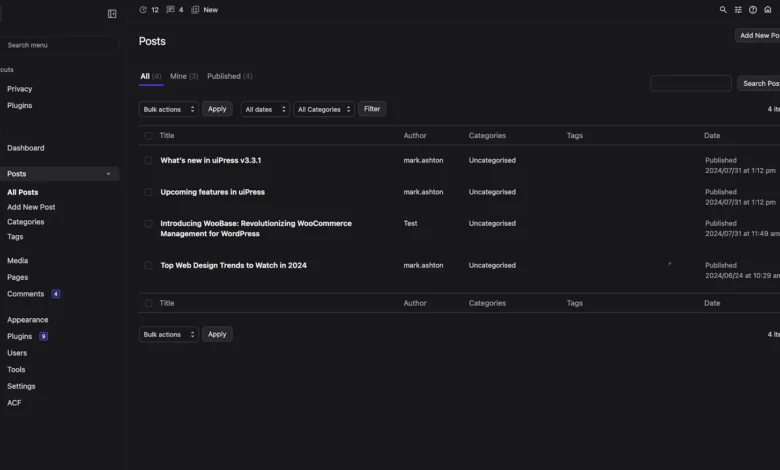Open the top Bulk actions dropdown
Image resolution: width=780 pixels, height=470 pixels.
point(169,109)
